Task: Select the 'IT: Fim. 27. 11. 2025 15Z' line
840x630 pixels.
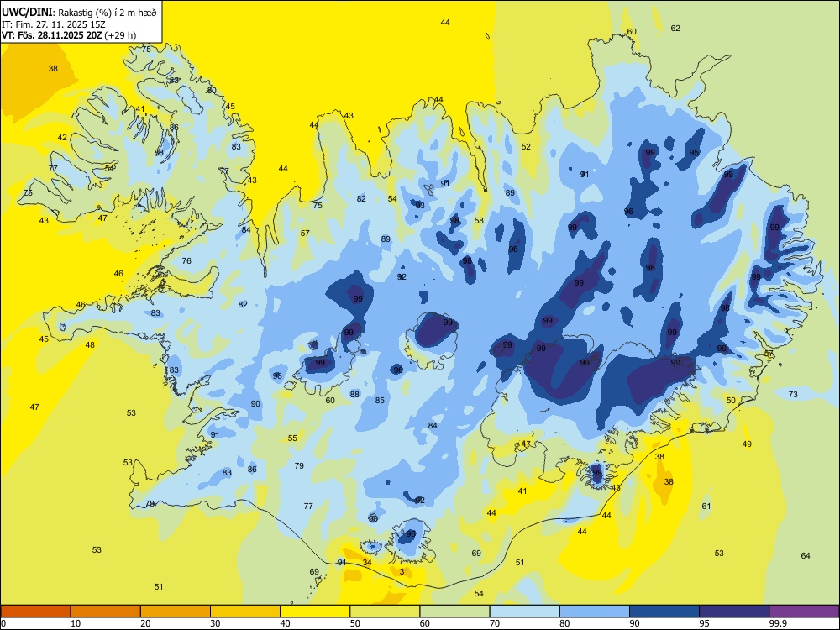Action: [x=53, y=24]
